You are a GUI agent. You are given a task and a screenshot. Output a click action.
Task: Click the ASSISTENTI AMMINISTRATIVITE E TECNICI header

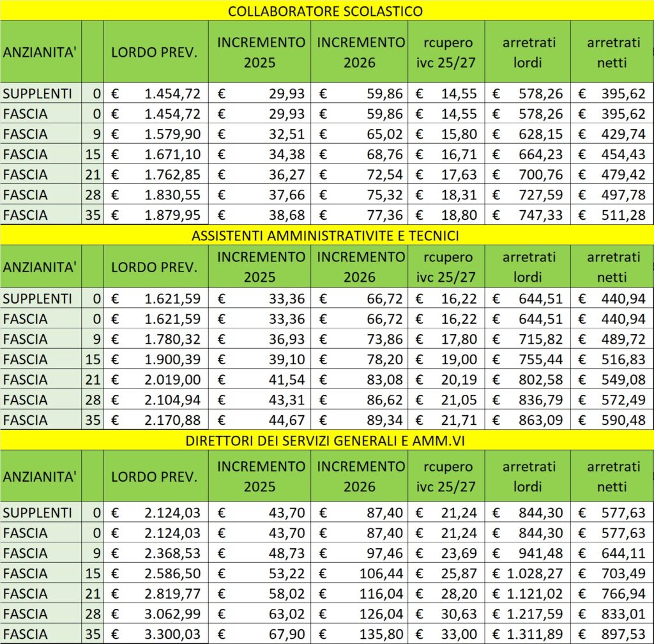[326, 236]
